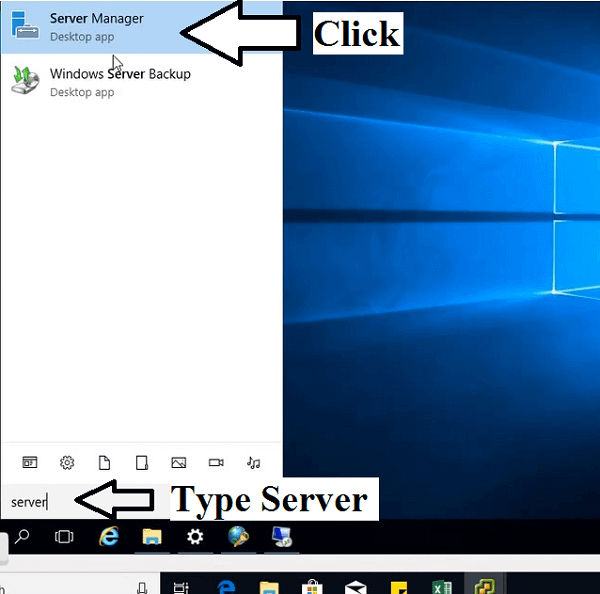Image resolution: width=600 pixels, height=594 pixels.
Task: Click the microphone icon in host search bar
Action: pos(142,587)
